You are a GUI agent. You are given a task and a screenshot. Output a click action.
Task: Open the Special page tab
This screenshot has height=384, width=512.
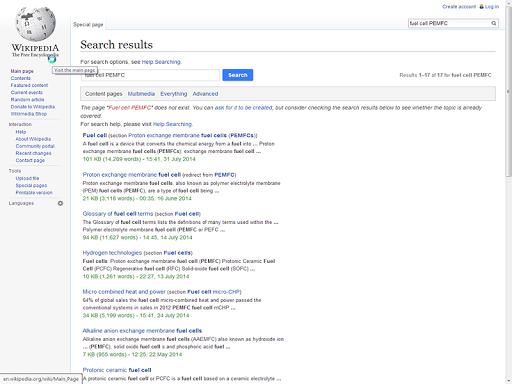[88, 25]
